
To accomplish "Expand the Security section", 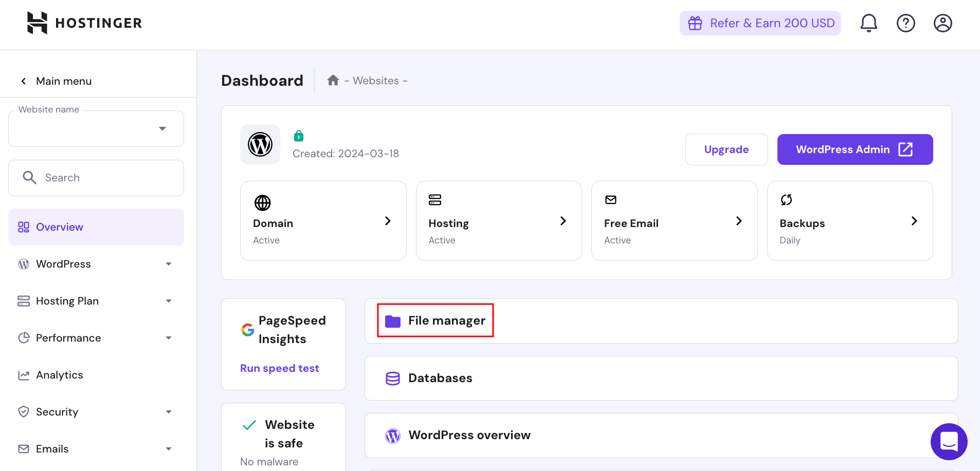I will pyautogui.click(x=169, y=411).
